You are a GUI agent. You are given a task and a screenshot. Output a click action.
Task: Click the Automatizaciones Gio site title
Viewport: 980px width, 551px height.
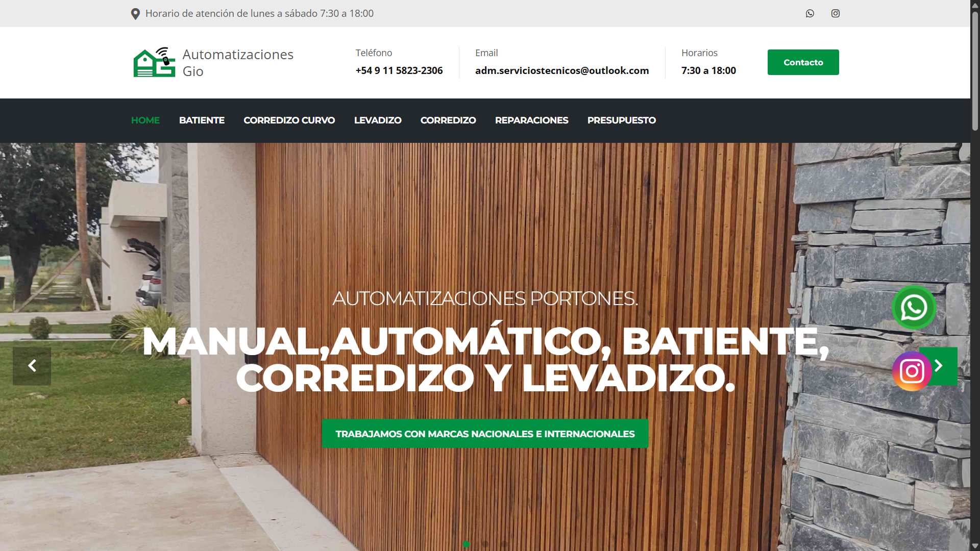238,63
